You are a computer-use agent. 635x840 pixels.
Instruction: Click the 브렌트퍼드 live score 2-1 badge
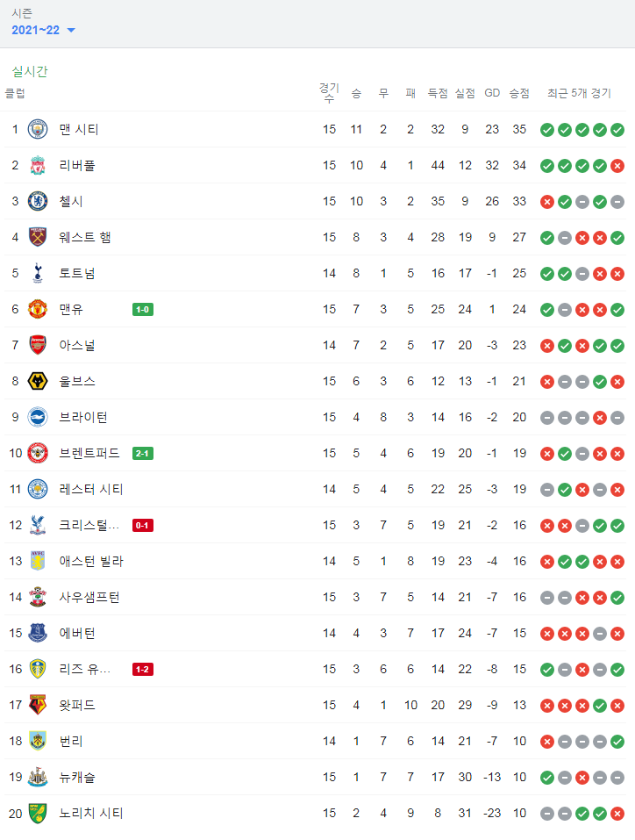(x=143, y=454)
